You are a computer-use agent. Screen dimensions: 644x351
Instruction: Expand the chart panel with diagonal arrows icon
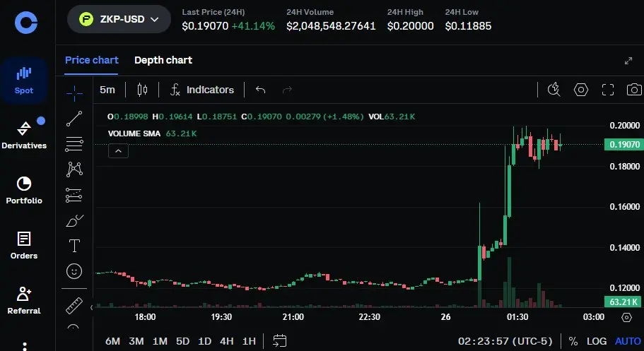[628, 61]
